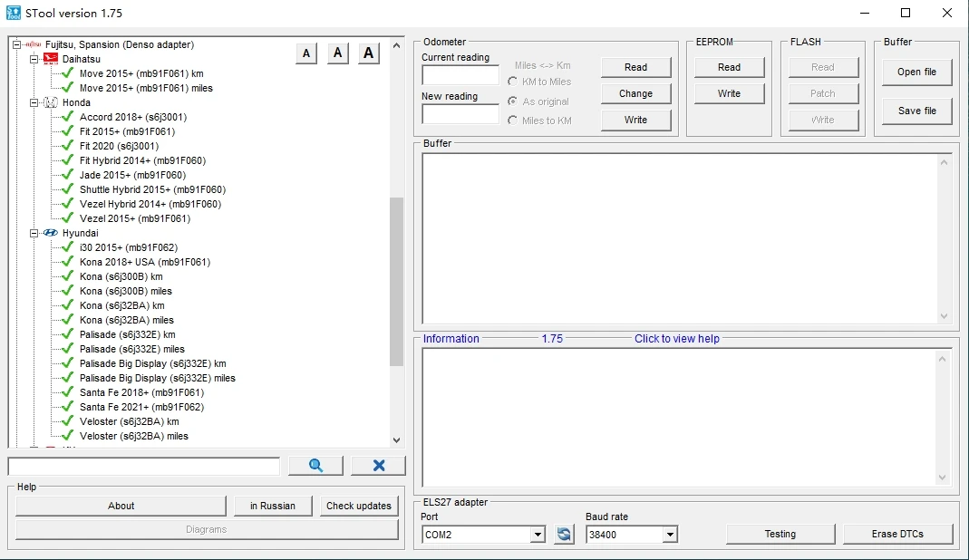Click the Hyundai brand logo icon
The width and height of the screenshot is (969, 560).
tap(50, 233)
